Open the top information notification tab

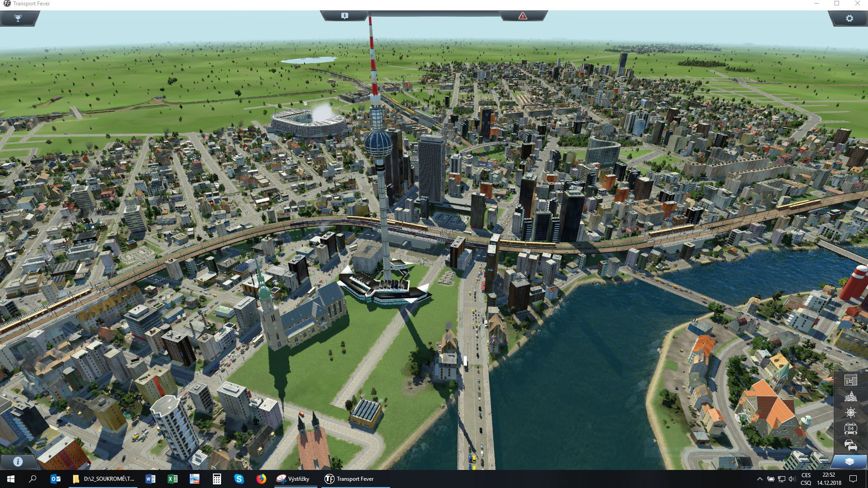pos(344,16)
